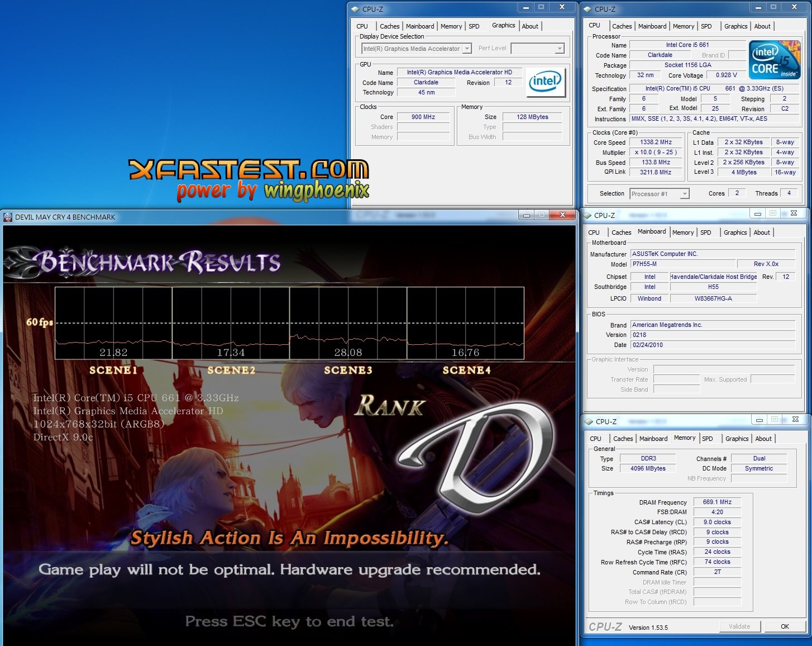Open About tab in the Memory CPU-Z window
The image size is (812, 646).
[x=763, y=439]
